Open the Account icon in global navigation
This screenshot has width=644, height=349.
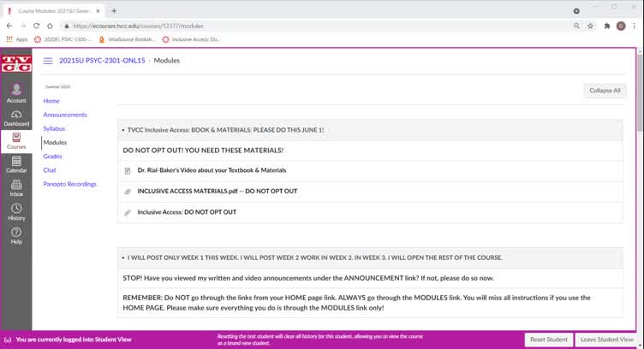tap(16, 90)
